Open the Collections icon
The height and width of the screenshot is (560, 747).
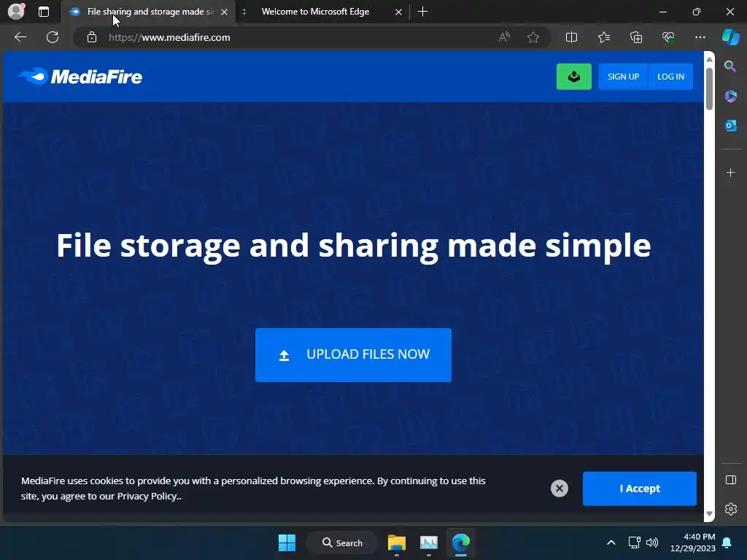(x=636, y=37)
